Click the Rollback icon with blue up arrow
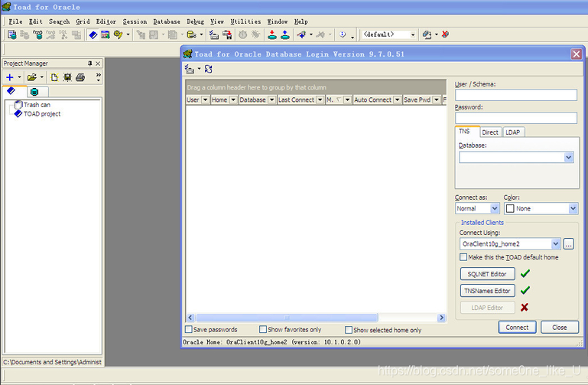The height and width of the screenshot is (385, 588). (x=285, y=35)
